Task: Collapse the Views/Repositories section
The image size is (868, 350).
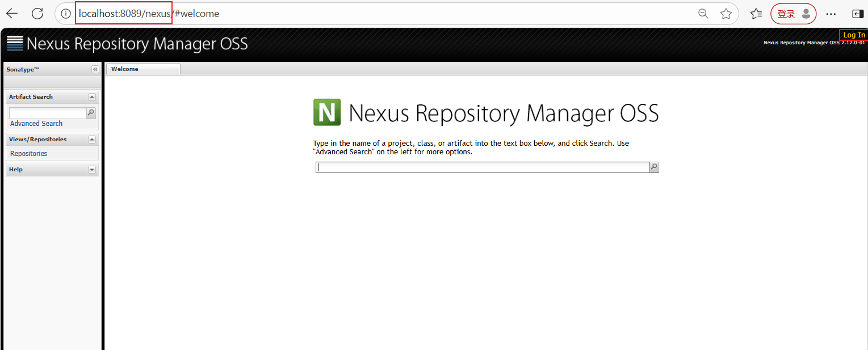Action: coord(92,140)
